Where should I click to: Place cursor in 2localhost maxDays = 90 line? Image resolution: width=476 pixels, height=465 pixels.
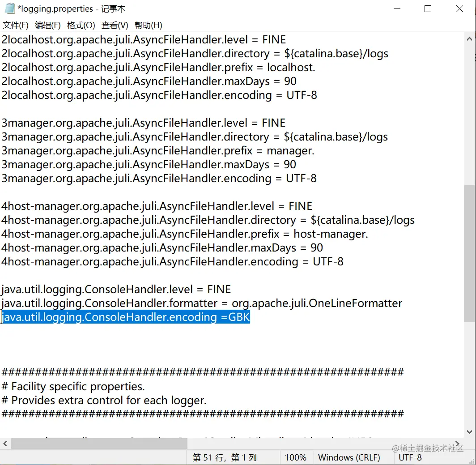click(x=149, y=81)
